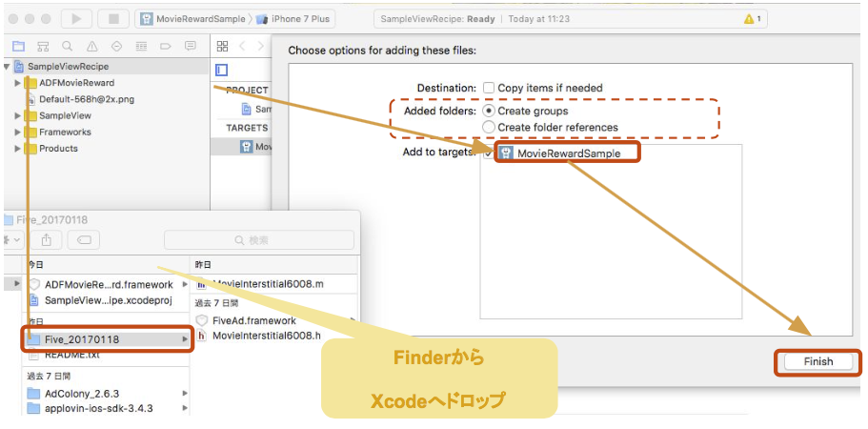
Task: Open the Breakpoint navigator icon
Action: pos(166,46)
